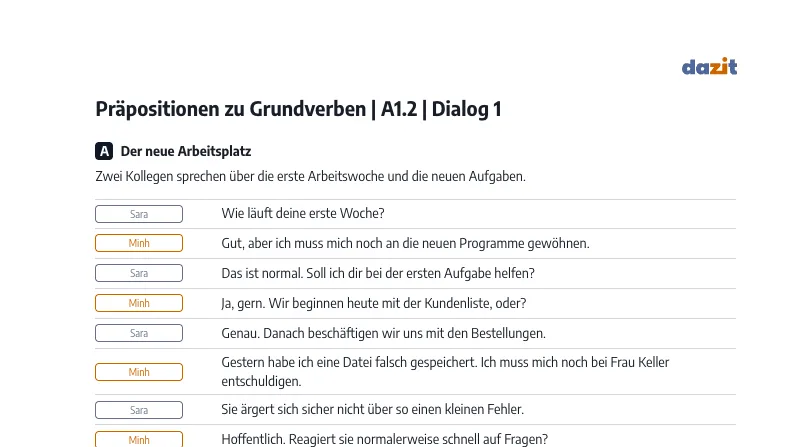Select Sara label beside 'kleinen Fehler' line

coord(139,410)
